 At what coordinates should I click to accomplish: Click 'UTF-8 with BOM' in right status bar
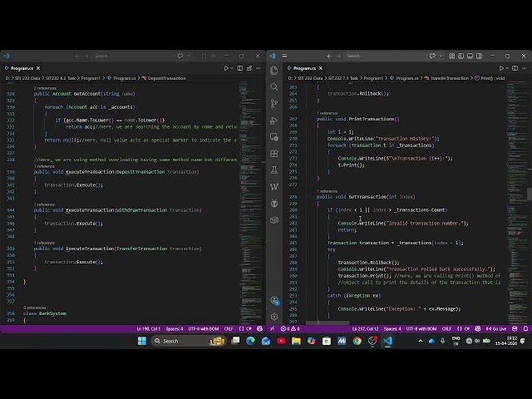tap(421, 328)
